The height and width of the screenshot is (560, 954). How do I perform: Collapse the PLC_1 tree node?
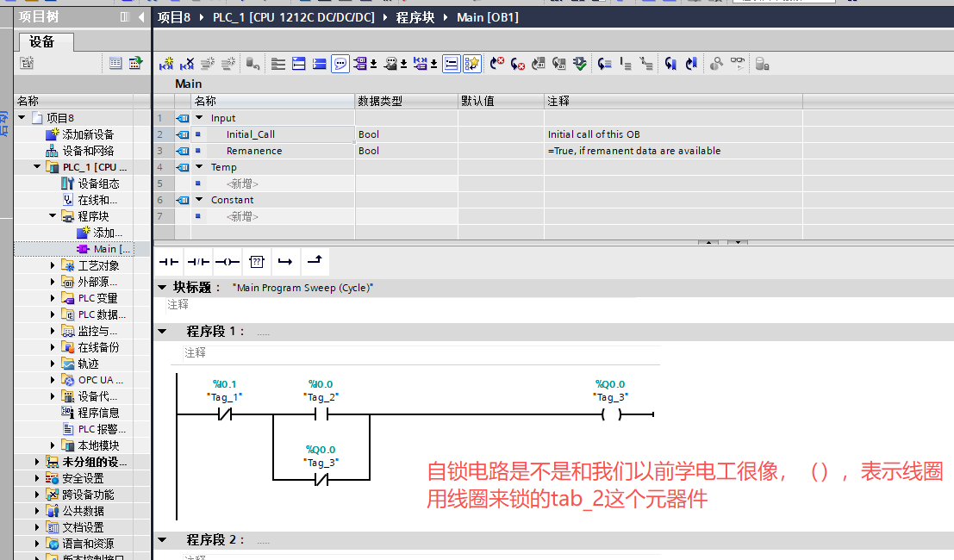[x=37, y=166]
